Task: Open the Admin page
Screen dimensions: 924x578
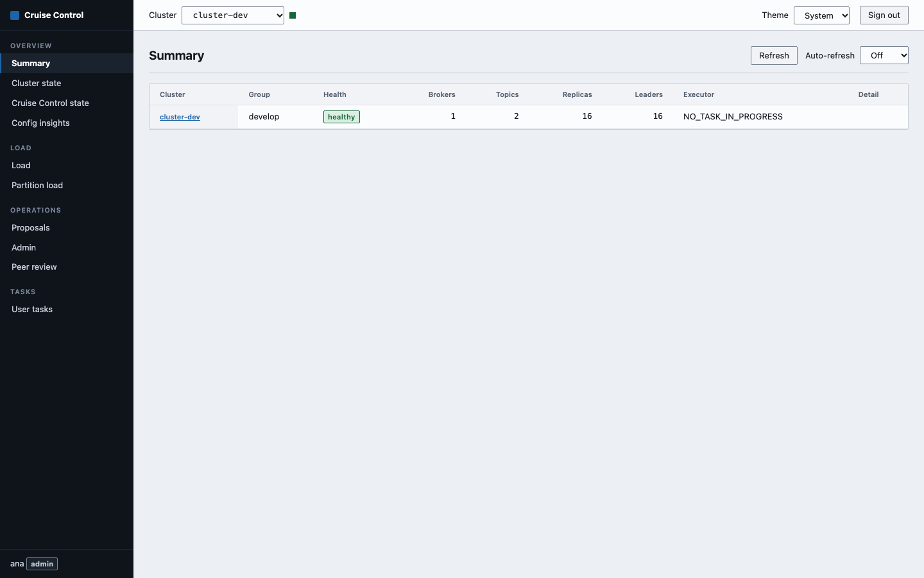Action: tap(67, 247)
